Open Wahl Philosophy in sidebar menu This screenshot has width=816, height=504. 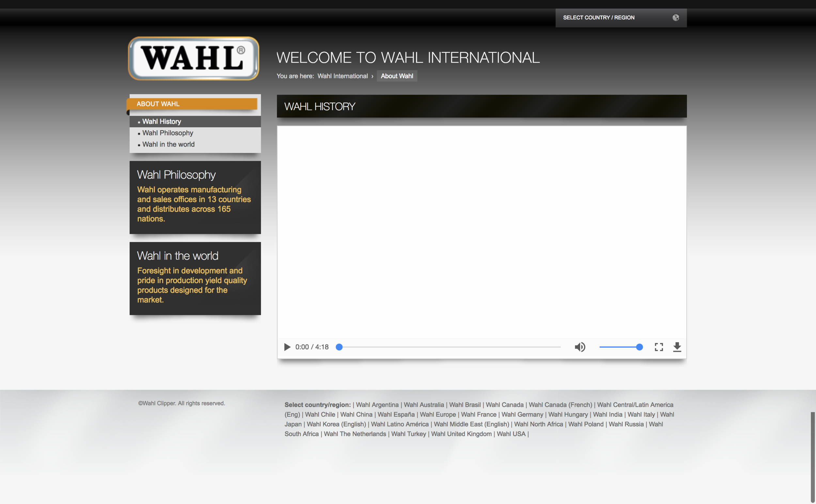pos(167,133)
